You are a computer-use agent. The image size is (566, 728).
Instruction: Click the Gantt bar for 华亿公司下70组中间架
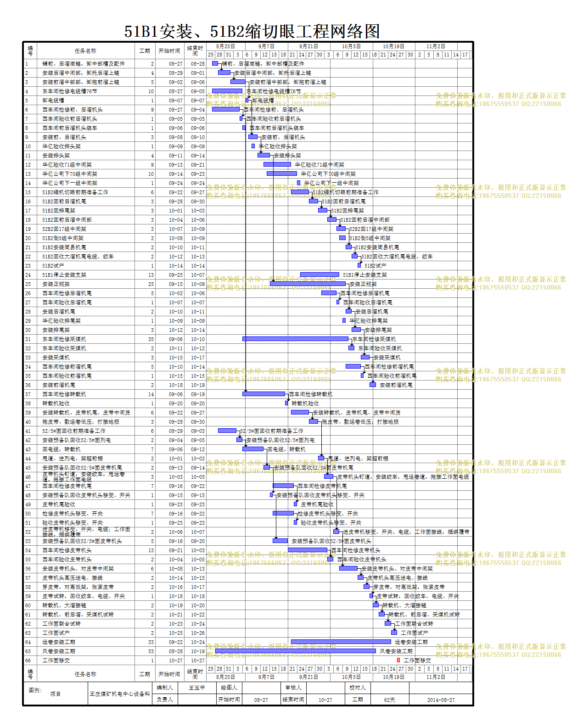[282, 174]
